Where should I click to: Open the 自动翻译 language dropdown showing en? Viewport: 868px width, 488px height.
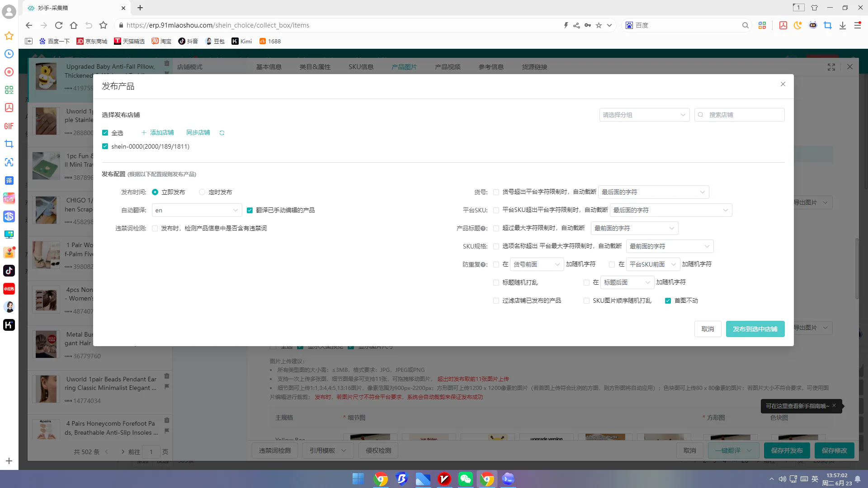(197, 210)
